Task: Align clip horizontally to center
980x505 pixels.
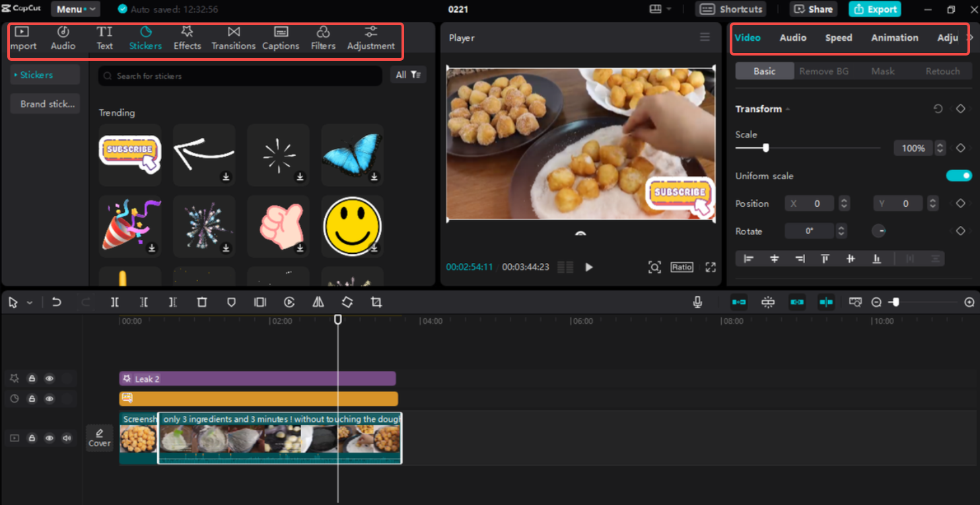Action: tap(775, 258)
